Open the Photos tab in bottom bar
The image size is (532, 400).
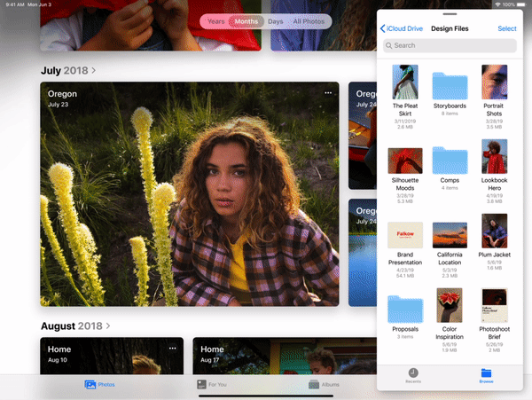99,384
